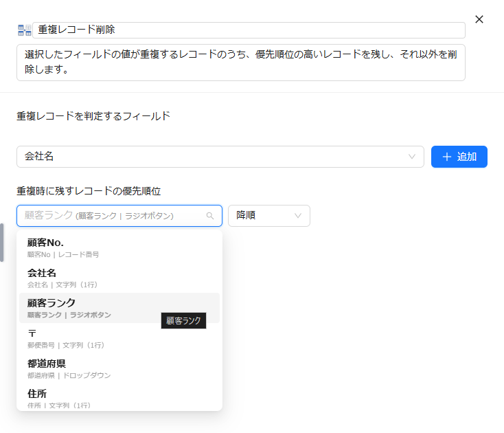Close the dialog with the X icon
The image size is (504, 433).
pos(479,19)
